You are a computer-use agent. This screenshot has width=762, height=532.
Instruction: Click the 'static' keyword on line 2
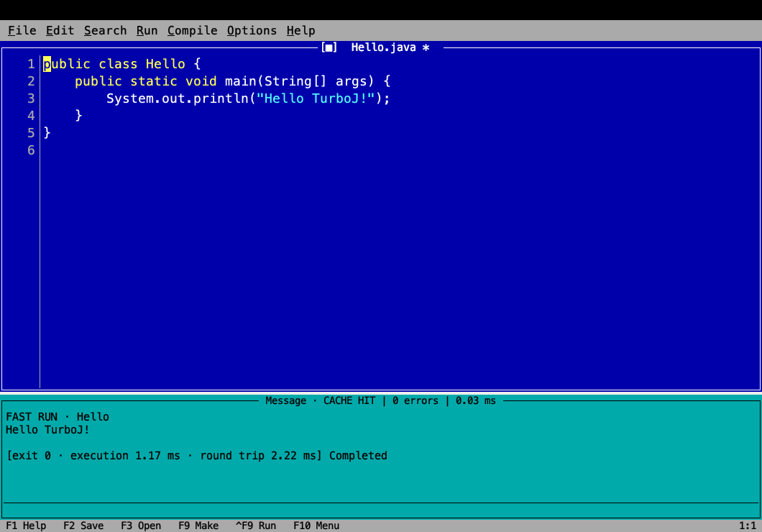(x=154, y=81)
